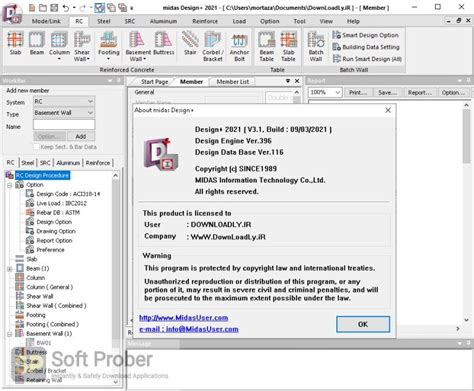474x391 pixels.
Task: Click the New file icon in quick access
Action: 32,7
